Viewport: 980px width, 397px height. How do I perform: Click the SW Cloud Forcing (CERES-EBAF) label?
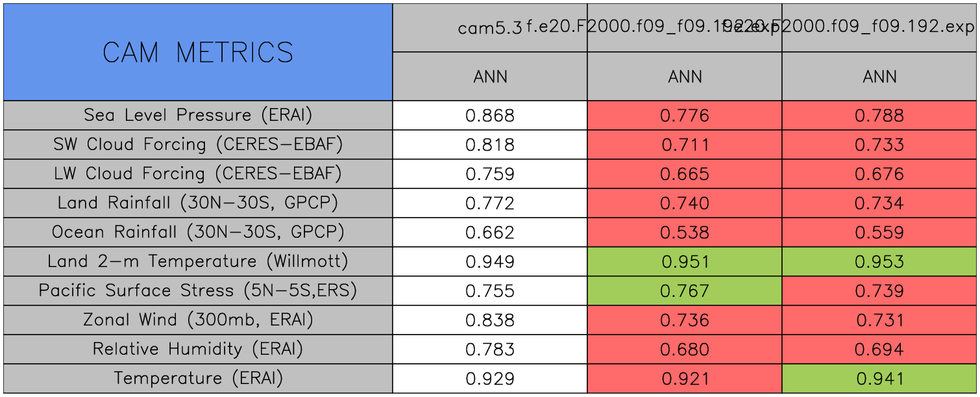(198, 144)
